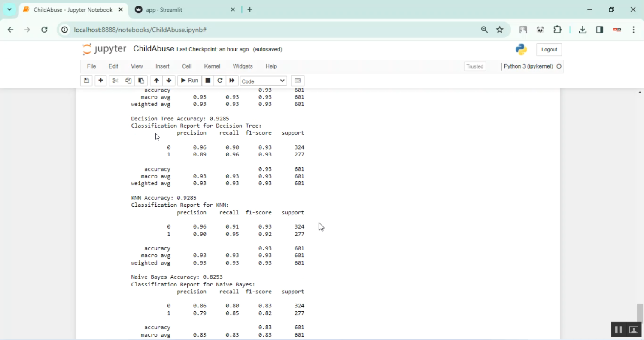This screenshot has width=644, height=340.
Task: Open the tab search chevron
Action: pos(9,9)
